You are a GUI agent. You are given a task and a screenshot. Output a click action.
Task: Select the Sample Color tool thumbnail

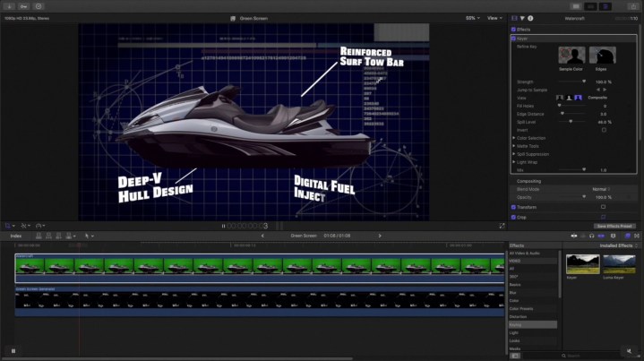pos(571,57)
